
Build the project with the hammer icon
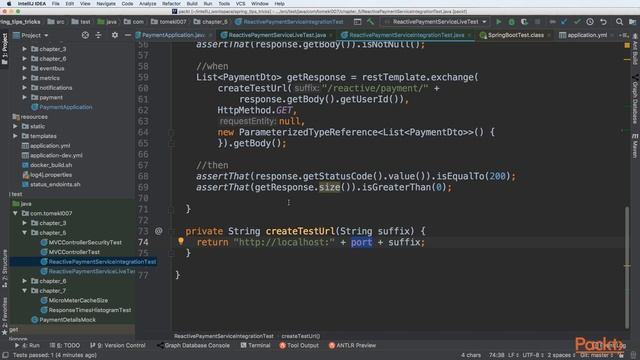[x=370, y=22]
